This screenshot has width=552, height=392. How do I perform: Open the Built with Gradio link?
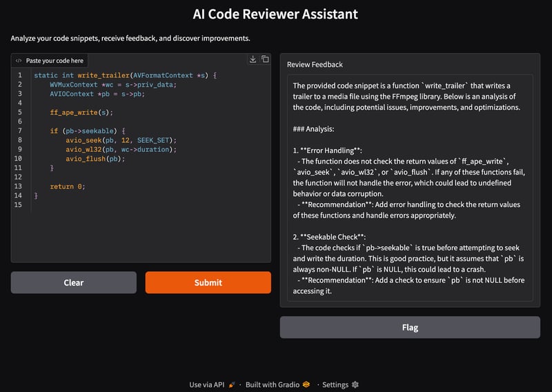(x=278, y=384)
